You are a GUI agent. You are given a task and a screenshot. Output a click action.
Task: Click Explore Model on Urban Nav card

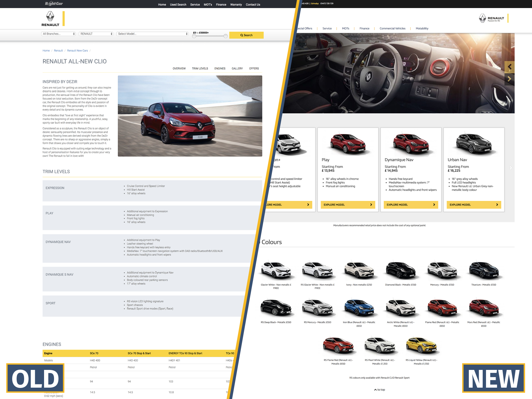pyautogui.click(x=474, y=205)
